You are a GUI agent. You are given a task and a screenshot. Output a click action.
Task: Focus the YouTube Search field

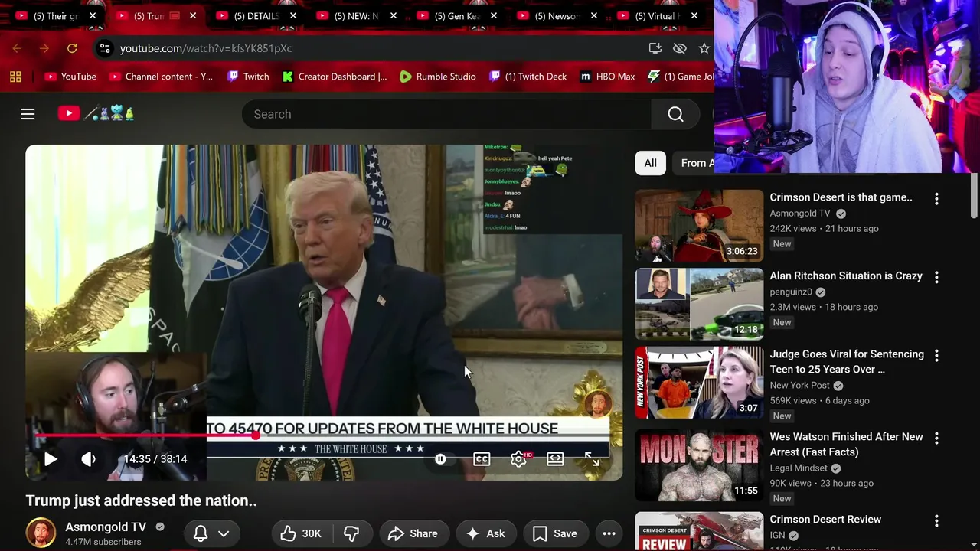447,114
